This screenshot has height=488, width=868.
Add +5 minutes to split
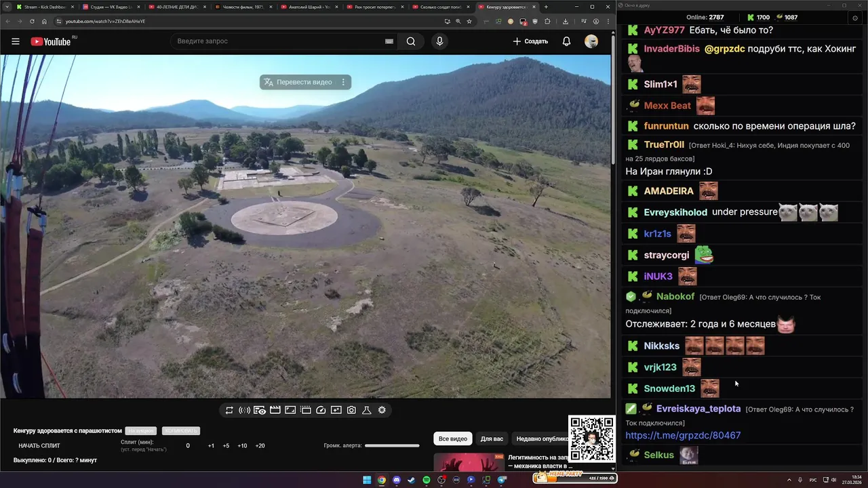(226, 446)
